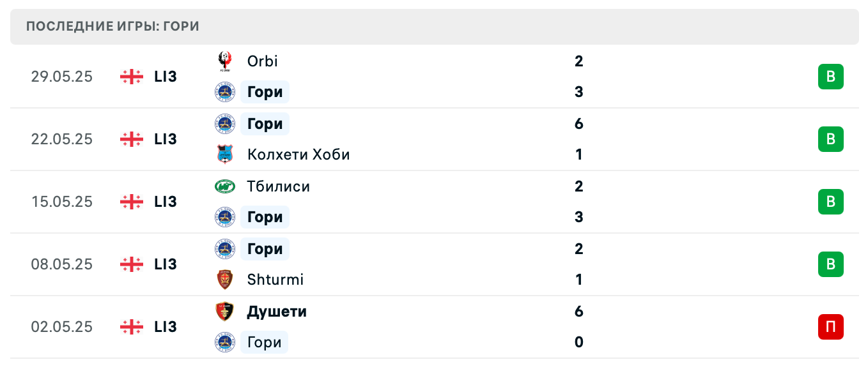Click the Shturmi club shield icon
868x369 pixels.
224,280
